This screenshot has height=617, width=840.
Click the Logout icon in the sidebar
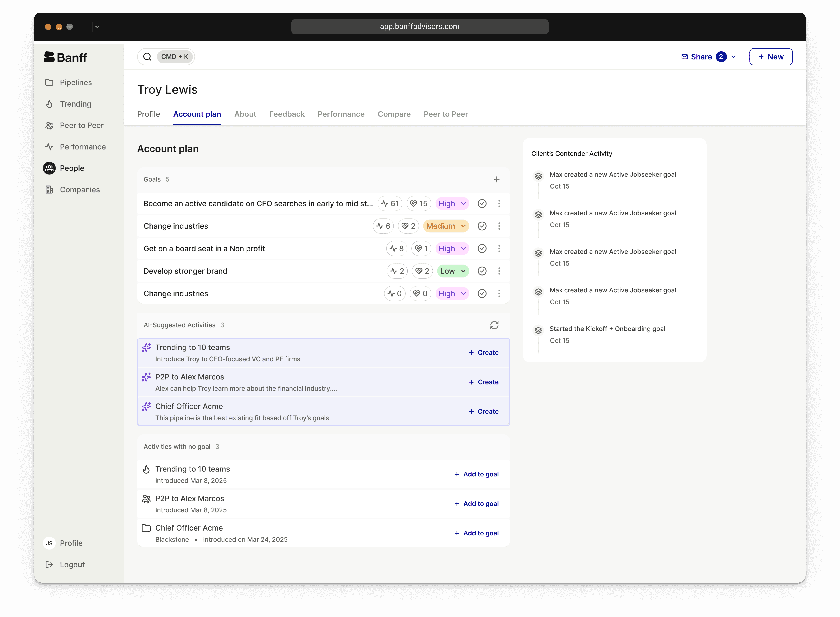click(x=49, y=565)
